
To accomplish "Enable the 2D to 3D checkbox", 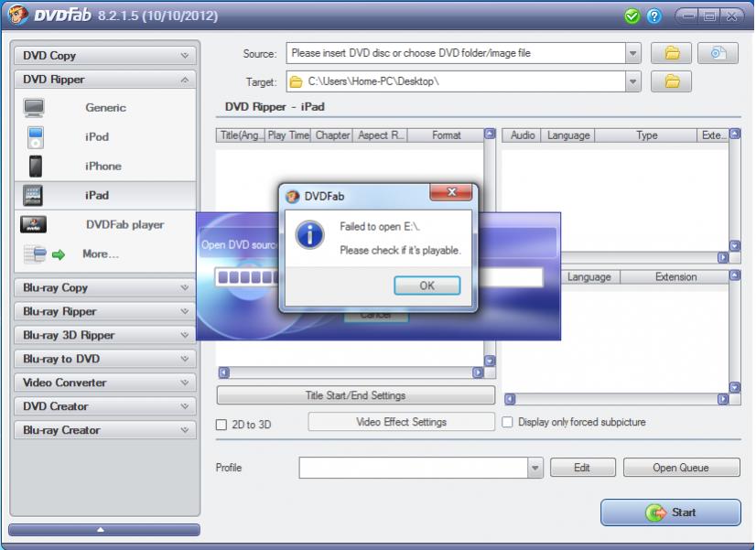I will [221, 425].
